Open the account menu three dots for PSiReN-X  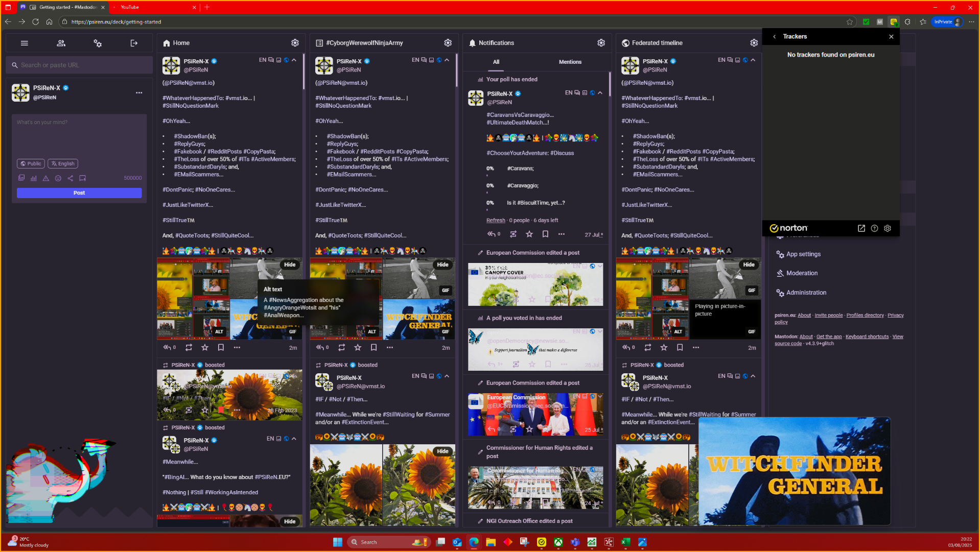coord(139,93)
